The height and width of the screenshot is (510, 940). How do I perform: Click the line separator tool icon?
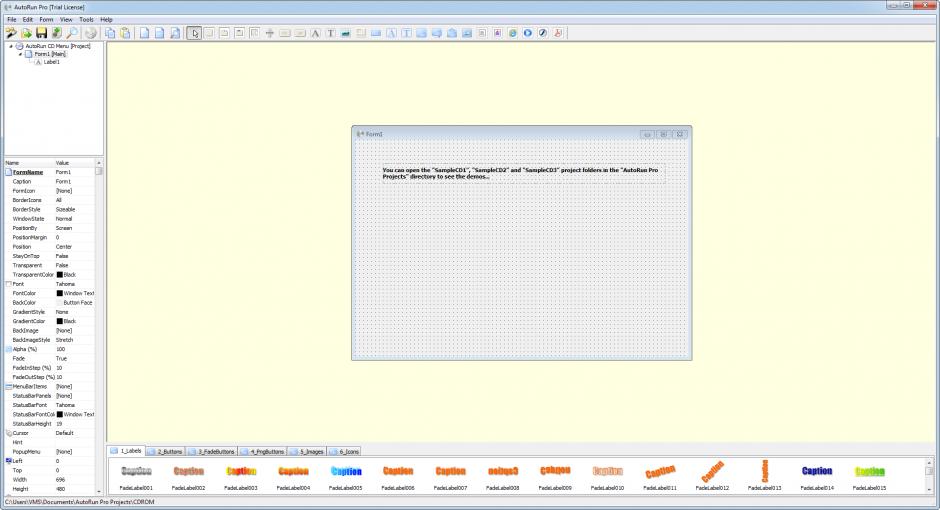point(270,33)
